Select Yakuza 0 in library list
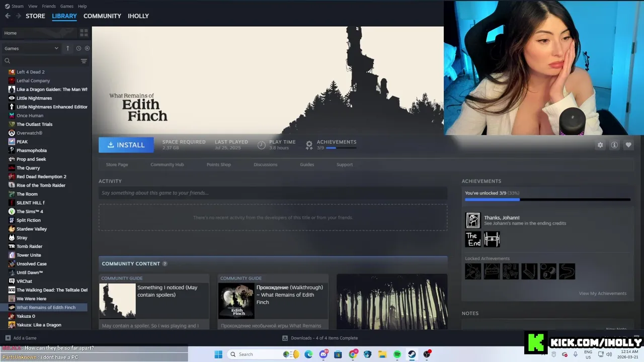The width and height of the screenshot is (644, 362). click(x=26, y=316)
